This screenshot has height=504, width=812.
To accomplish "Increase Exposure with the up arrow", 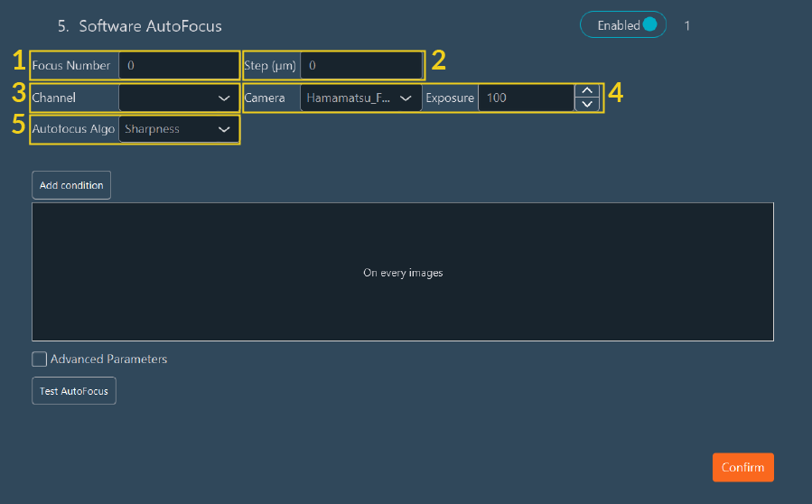I will point(587,91).
